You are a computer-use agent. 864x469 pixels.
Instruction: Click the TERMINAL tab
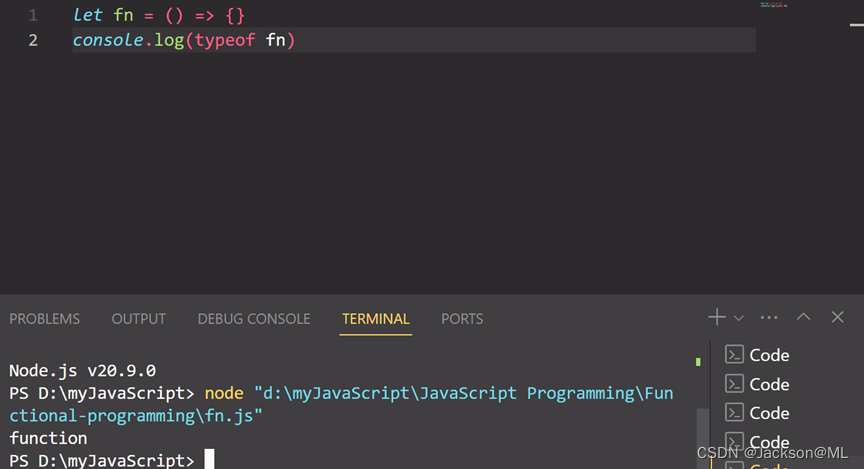tap(375, 319)
